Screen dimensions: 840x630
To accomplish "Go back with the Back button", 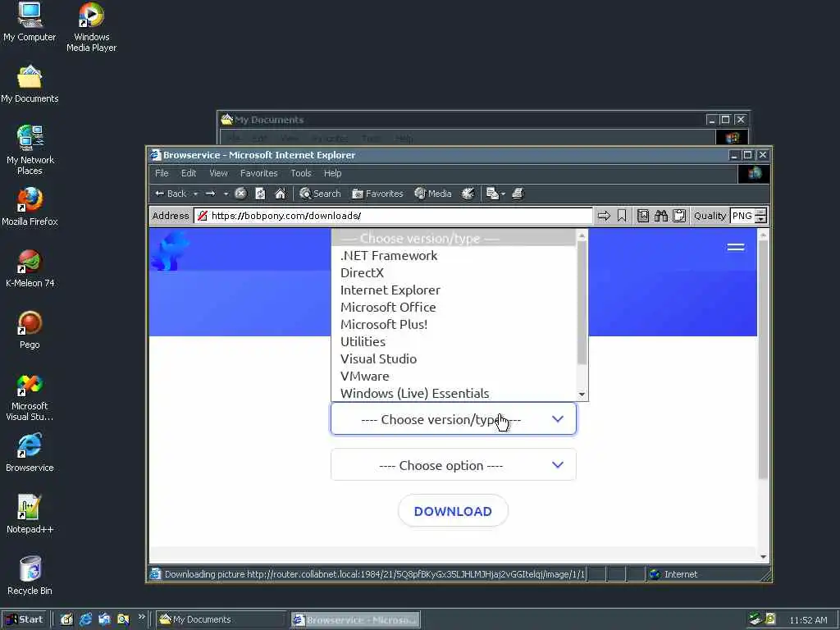I will click(x=171, y=194).
